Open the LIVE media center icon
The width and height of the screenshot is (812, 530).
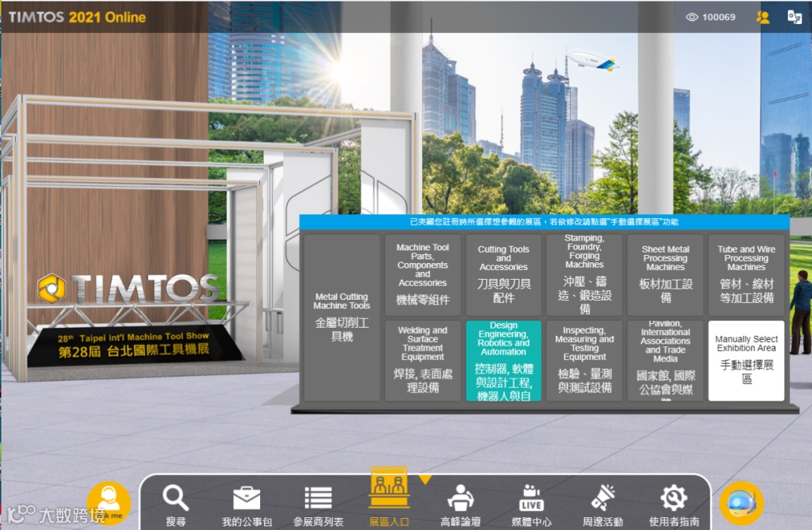(x=532, y=498)
